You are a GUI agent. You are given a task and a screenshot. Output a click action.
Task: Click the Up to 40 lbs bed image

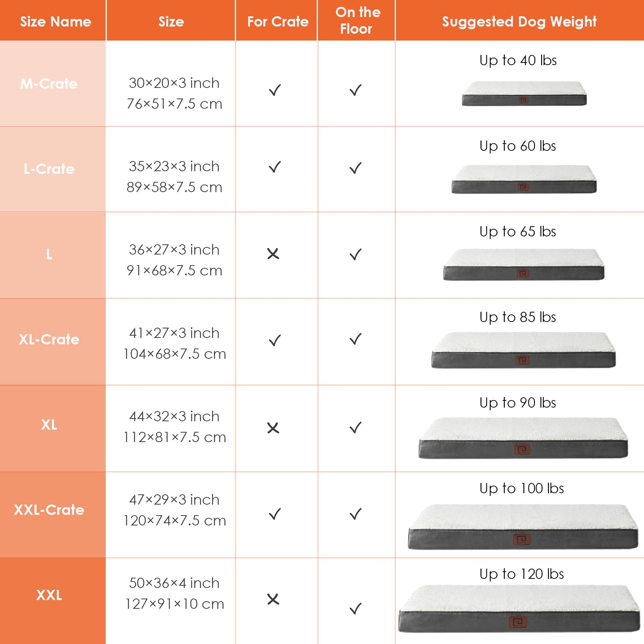pos(524,94)
